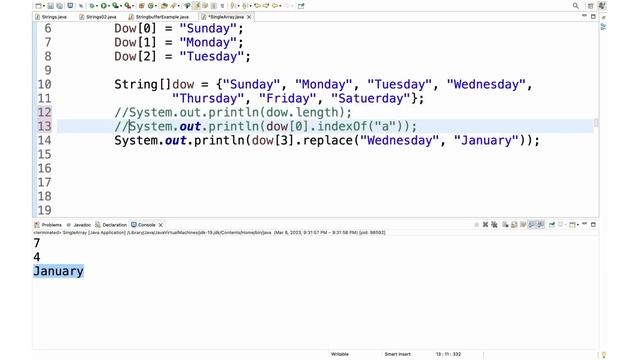Image resolution: width=640 pixels, height=360 pixels.
Task: Open the Problems view tab
Action: pyautogui.click(x=48, y=225)
